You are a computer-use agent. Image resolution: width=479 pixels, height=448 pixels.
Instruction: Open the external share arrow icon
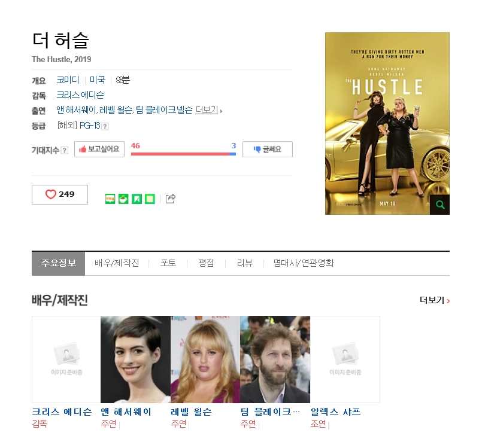[171, 199]
